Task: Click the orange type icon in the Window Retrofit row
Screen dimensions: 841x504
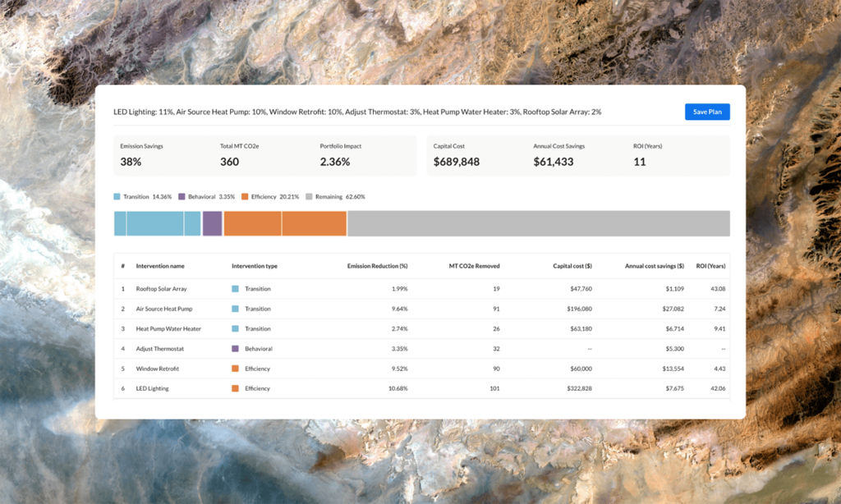Action: click(236, 369)
